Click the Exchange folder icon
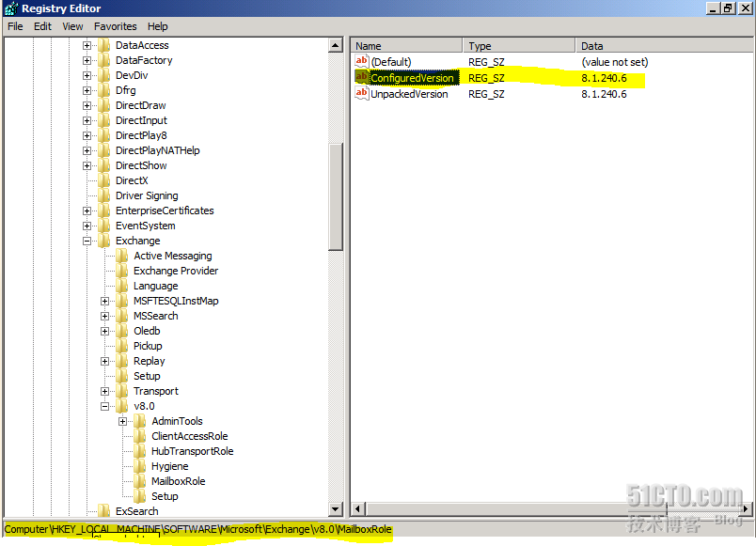This screenshot has width=756, height=546. pos(103,241)
